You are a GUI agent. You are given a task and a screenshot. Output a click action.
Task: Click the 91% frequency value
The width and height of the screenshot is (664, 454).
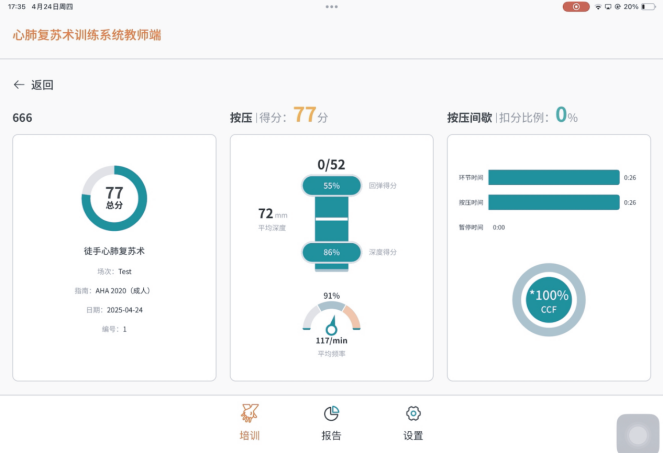click(x=332, y=296)
